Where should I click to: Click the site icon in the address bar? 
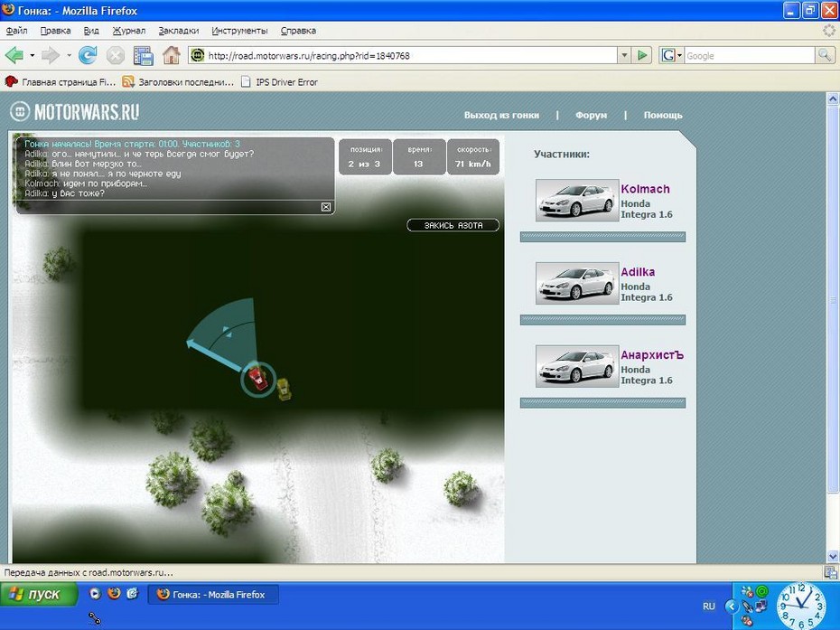198,55
